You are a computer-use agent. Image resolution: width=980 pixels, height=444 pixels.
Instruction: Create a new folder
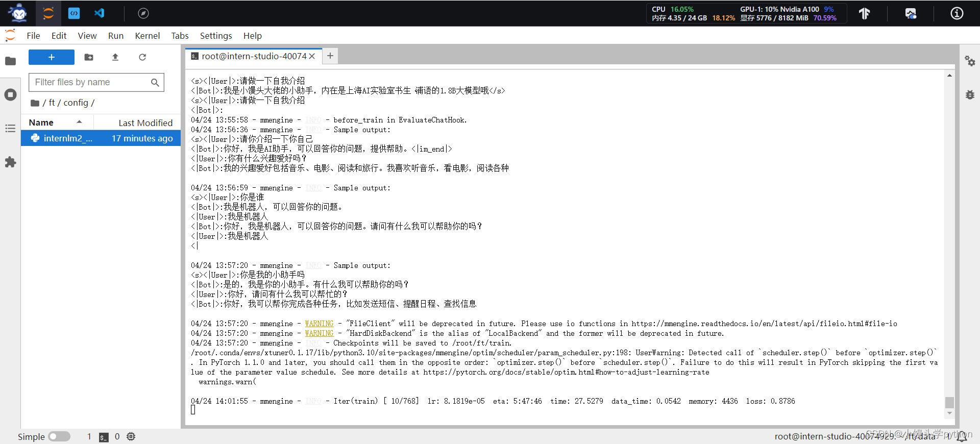tap(89, 57)
